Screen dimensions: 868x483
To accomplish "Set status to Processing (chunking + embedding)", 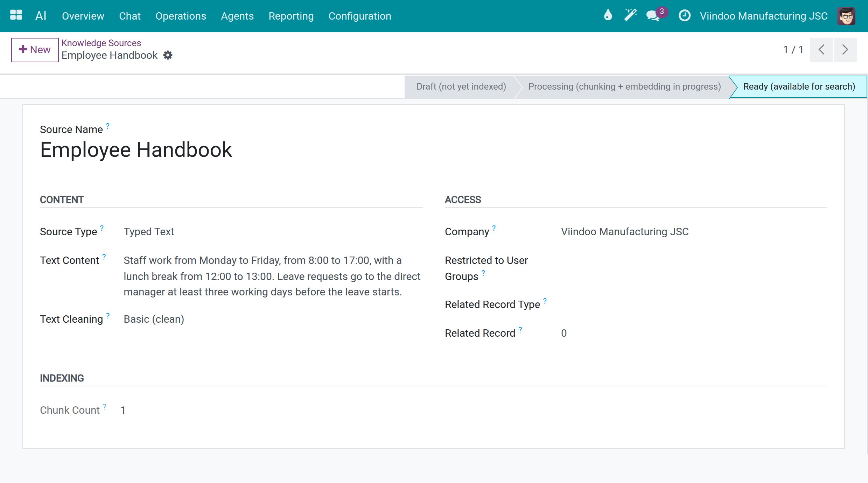I will [x=624, y=86].
